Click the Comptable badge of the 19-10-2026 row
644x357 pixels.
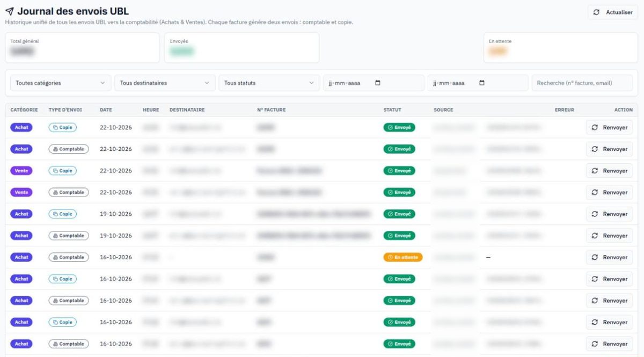point(69,236)
